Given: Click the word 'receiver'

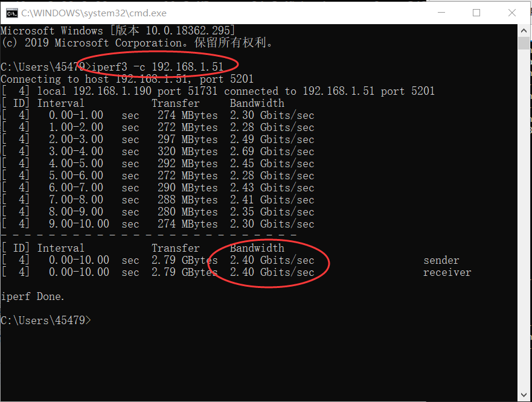Looking at the screenshot, I should [447, 273].
